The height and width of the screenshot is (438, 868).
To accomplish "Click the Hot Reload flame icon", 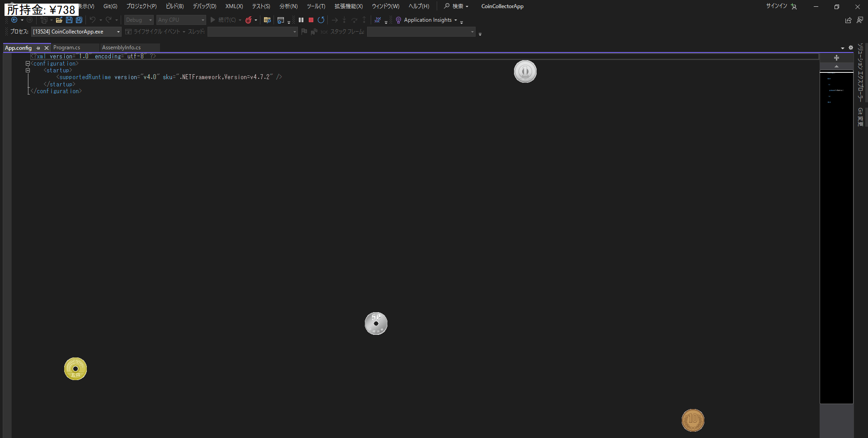I will (x=248, y=20).
